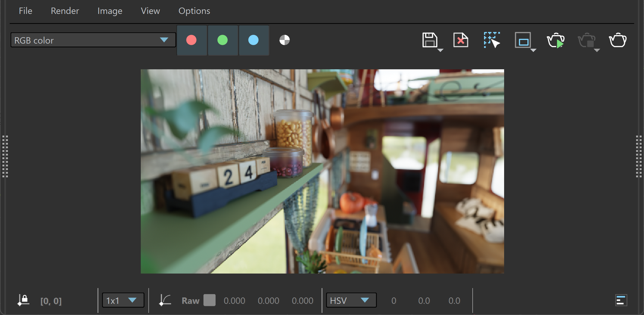Open the Options menu

194,11
